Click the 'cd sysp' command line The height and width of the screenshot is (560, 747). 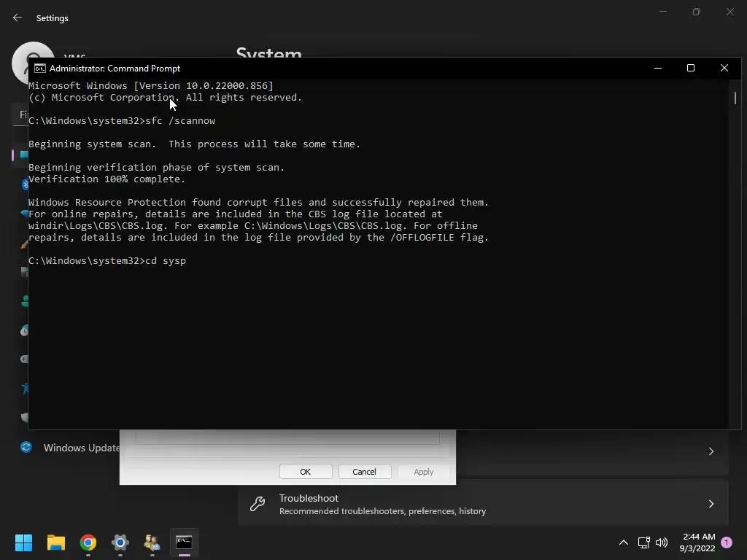(107, 261)
